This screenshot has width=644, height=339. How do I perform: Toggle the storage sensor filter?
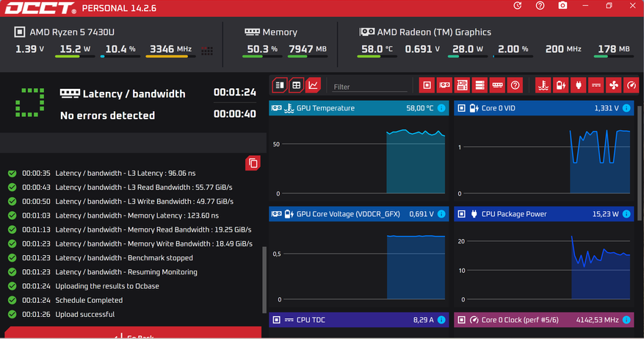pyautogui.click(x=480, y=85)
